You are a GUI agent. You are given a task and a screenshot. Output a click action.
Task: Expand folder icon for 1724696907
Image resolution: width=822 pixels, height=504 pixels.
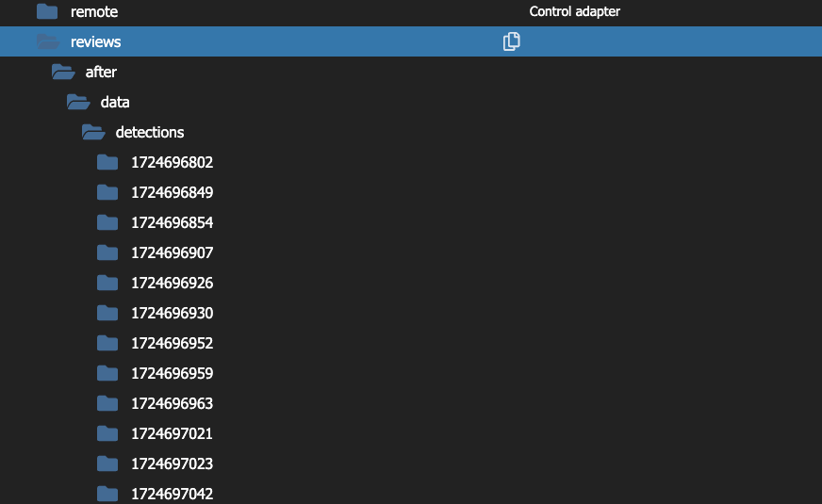tap(107, 252)
